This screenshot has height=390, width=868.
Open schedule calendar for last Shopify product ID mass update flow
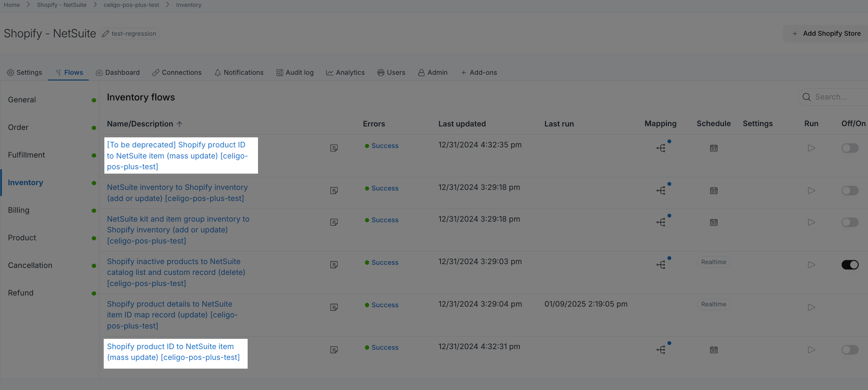[714, 350]
